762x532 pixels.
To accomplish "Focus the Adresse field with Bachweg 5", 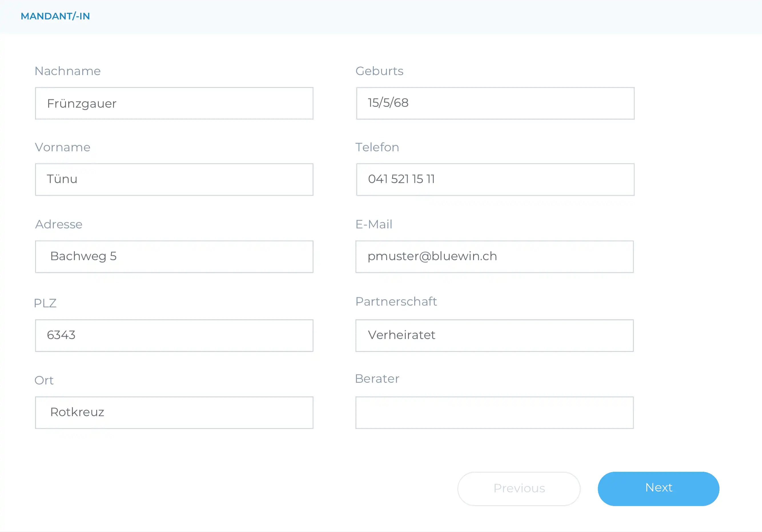I will [x=174, y=256].
